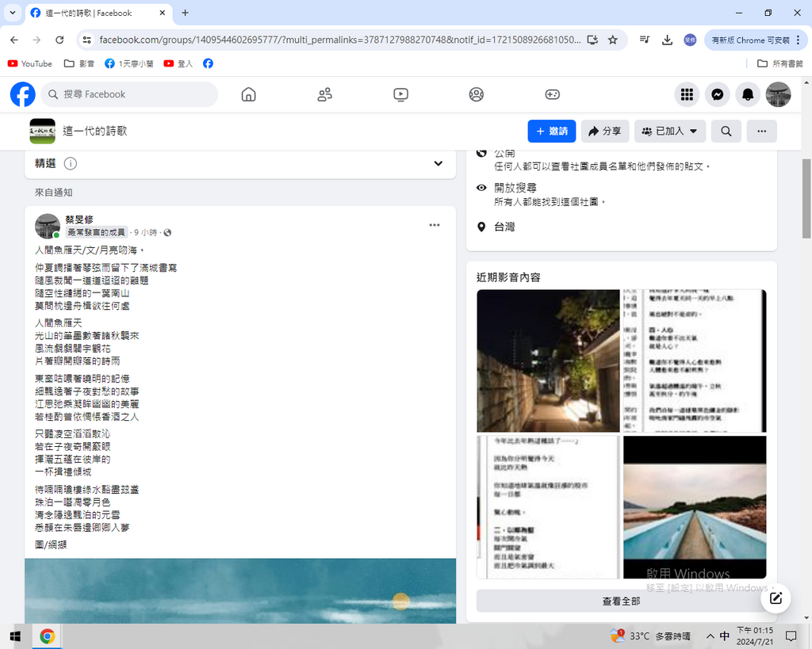Click 查看全部 to see all media

point(621,601)
